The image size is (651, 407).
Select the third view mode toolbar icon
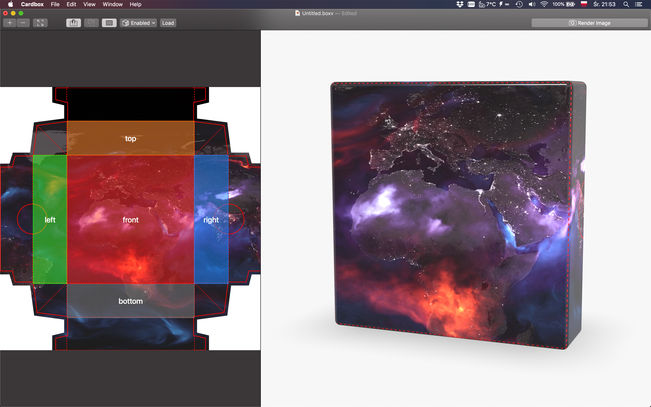click(x=108, y=22)
